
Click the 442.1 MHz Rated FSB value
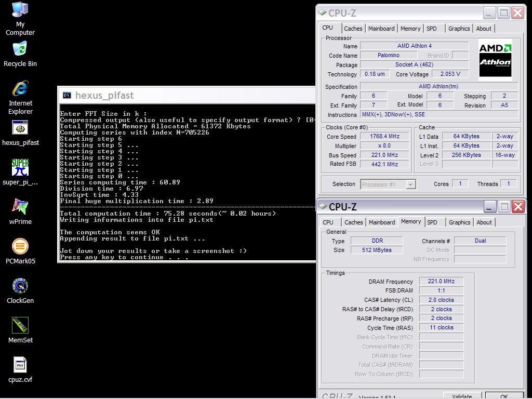[x=384, y=164]
